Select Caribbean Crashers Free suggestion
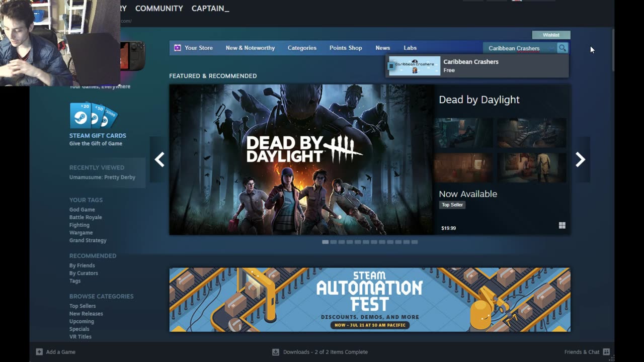 click(477, 66)
